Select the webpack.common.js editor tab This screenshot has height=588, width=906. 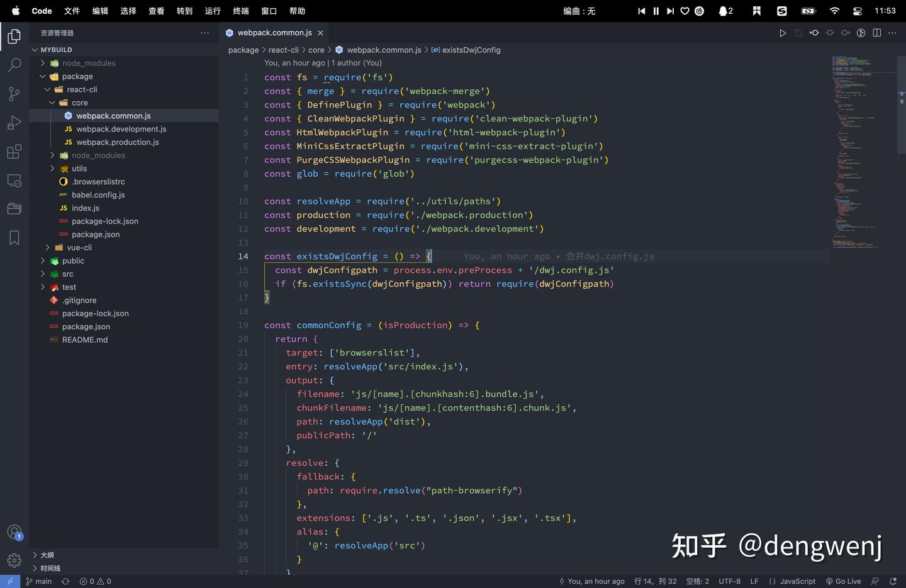(274, 33)
